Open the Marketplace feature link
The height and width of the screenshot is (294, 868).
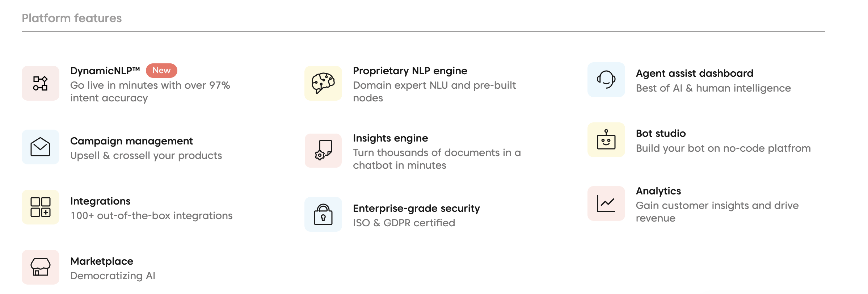102,261
